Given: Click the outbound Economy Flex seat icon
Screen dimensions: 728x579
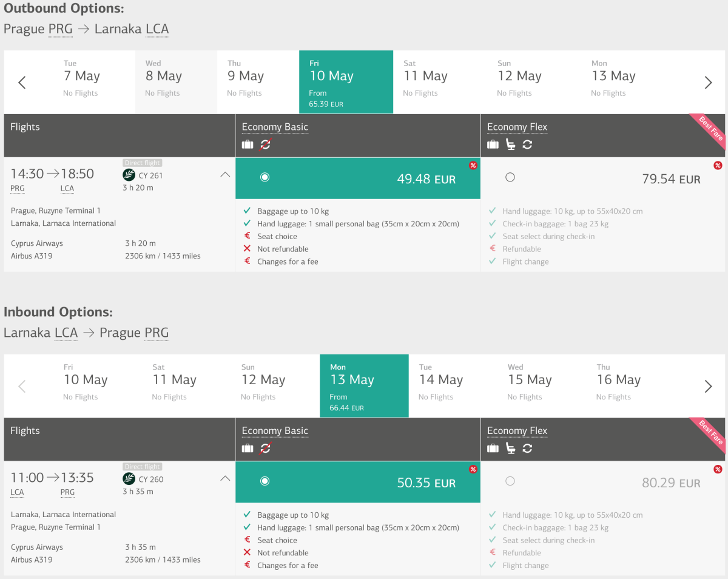Looking at the screenshot, I should coord(510,144).
